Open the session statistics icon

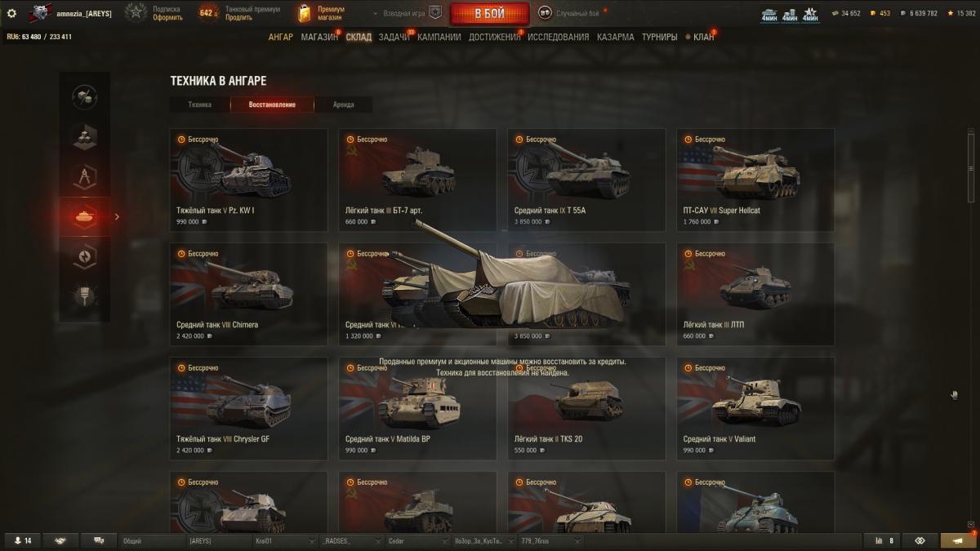pos(884,540)
